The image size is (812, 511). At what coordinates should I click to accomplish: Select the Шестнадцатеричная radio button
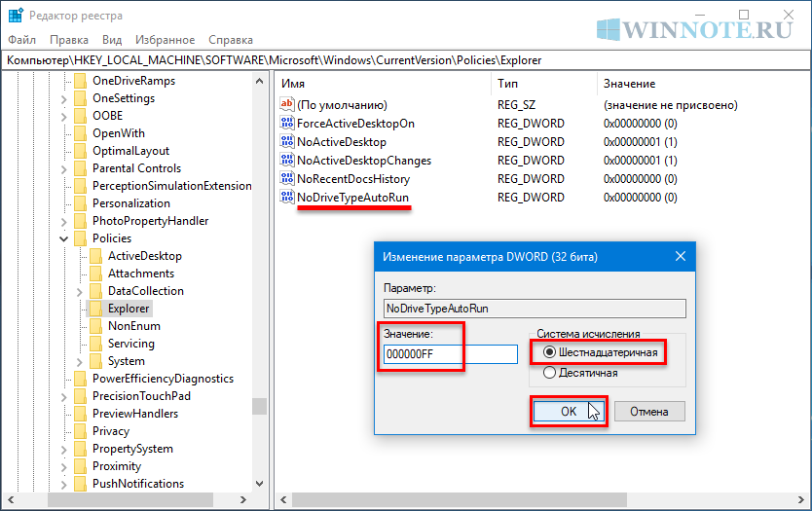click(x=549, y=352)
